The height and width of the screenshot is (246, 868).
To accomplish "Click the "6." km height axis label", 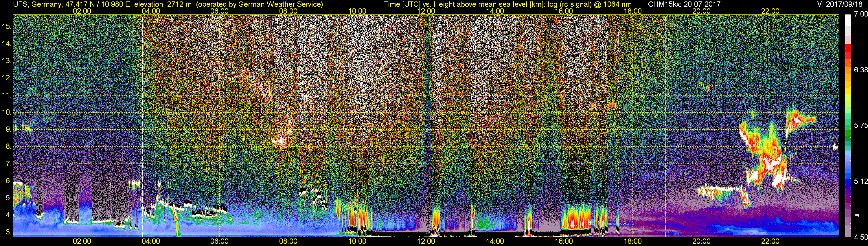I will coord(8,181).
